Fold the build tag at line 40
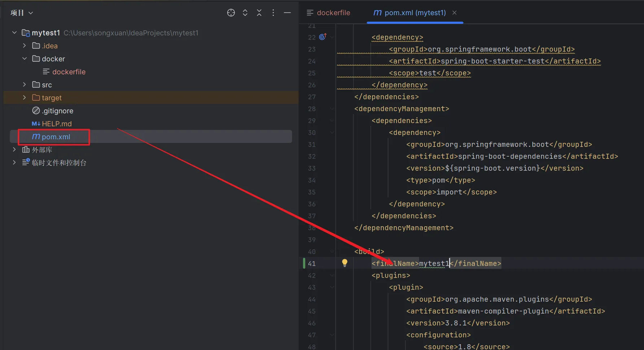The height and width of the screenshot is (350, 644). click(x=332, y=251)
